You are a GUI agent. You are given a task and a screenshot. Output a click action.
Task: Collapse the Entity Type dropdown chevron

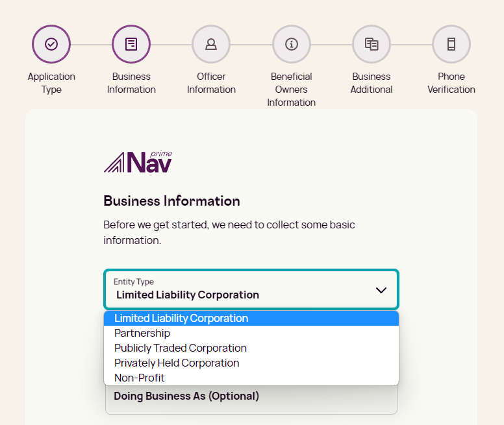pos(381,290)
